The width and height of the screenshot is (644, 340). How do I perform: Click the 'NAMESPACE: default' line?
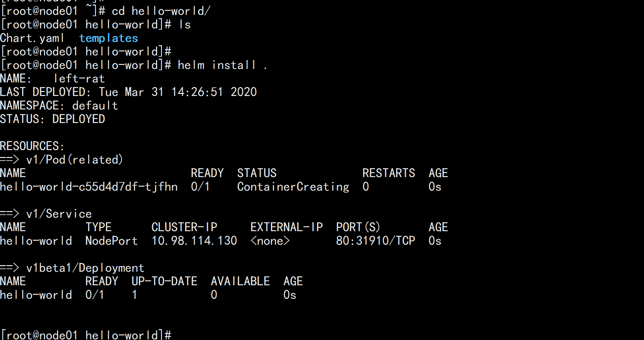(x=59, y=106)
